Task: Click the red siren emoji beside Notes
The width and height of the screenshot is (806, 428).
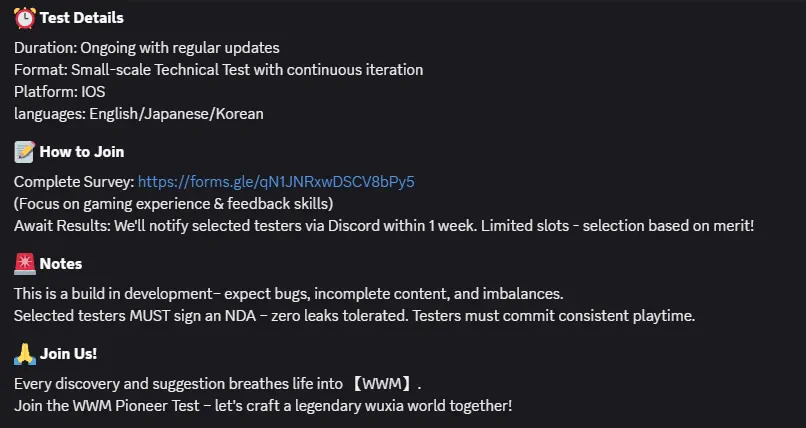Action: click(25, 264)
